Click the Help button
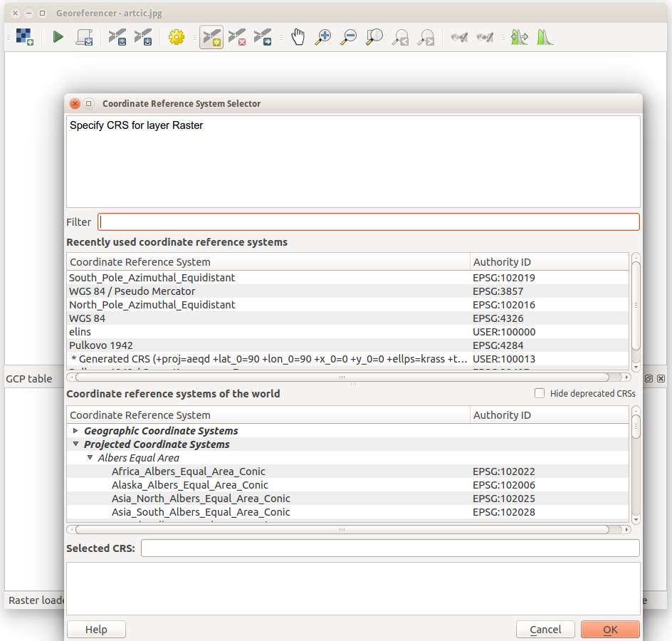672x641 pixels. click(x=96, y=630)
